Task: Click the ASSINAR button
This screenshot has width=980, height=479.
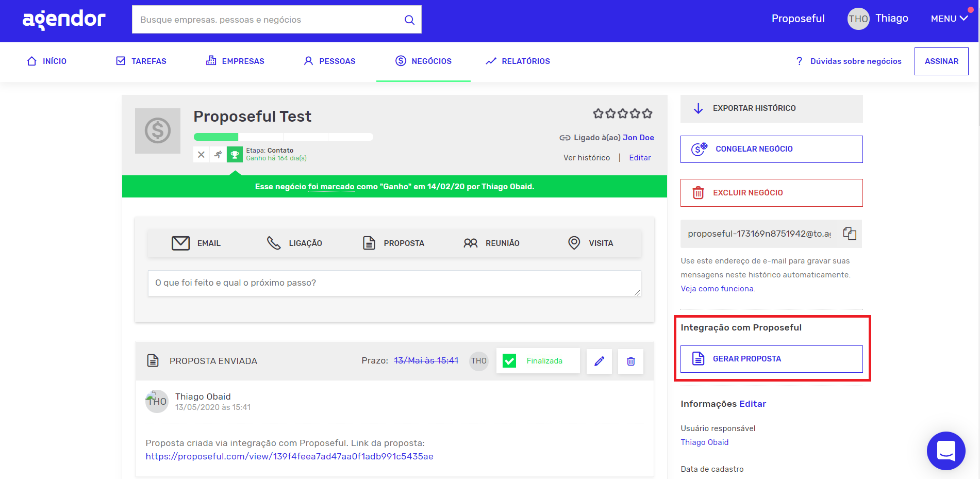Action: pyautogui.click(x=941, y=61)
